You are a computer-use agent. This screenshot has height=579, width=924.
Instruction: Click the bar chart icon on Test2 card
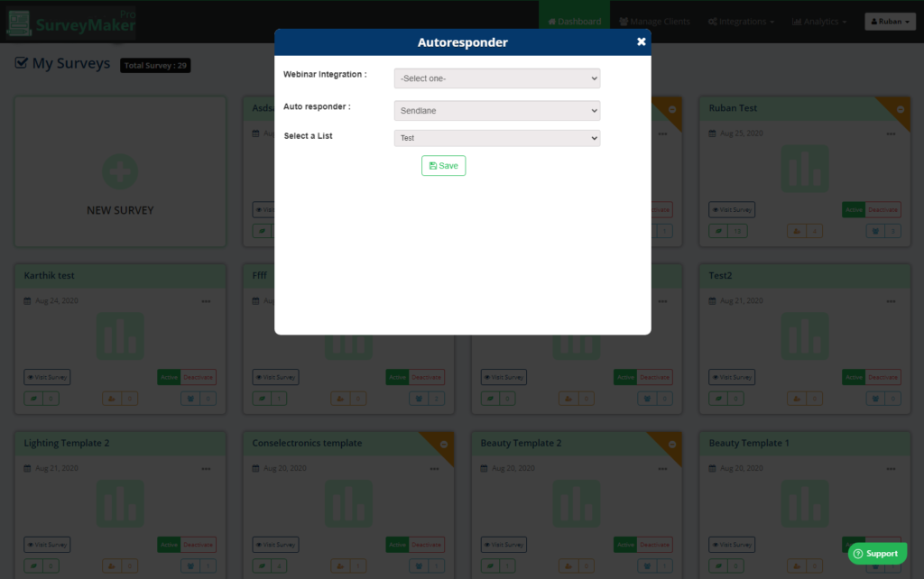[805, 335]
